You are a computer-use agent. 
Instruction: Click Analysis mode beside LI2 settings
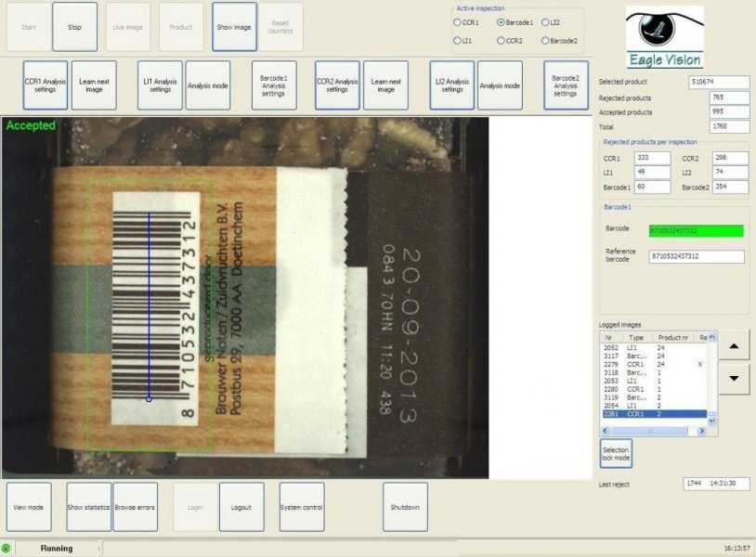[x=500, y=85]
